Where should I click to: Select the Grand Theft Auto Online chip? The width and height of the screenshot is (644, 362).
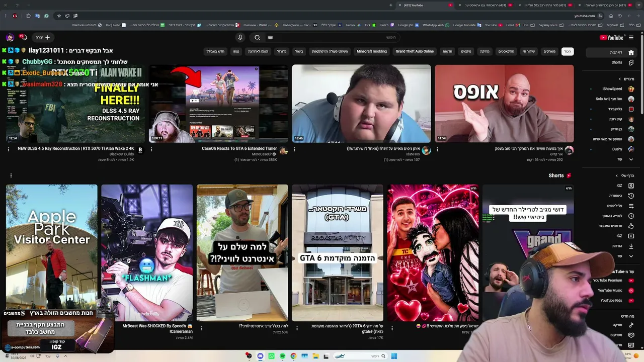tap(415, 51)
